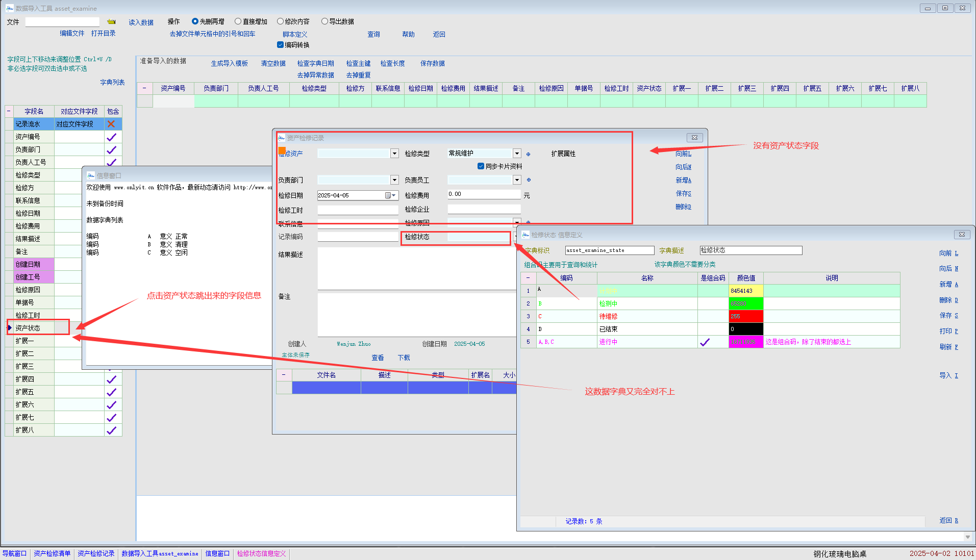Screen dimensions: 976x560
Task: Click the plus icon beside 检修类型 dropdown
Action: point(528,154)
